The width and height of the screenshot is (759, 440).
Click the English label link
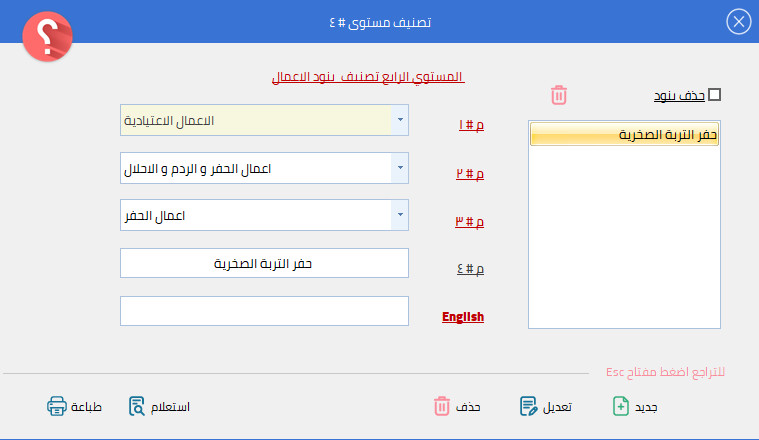click(x=463, y=317)
